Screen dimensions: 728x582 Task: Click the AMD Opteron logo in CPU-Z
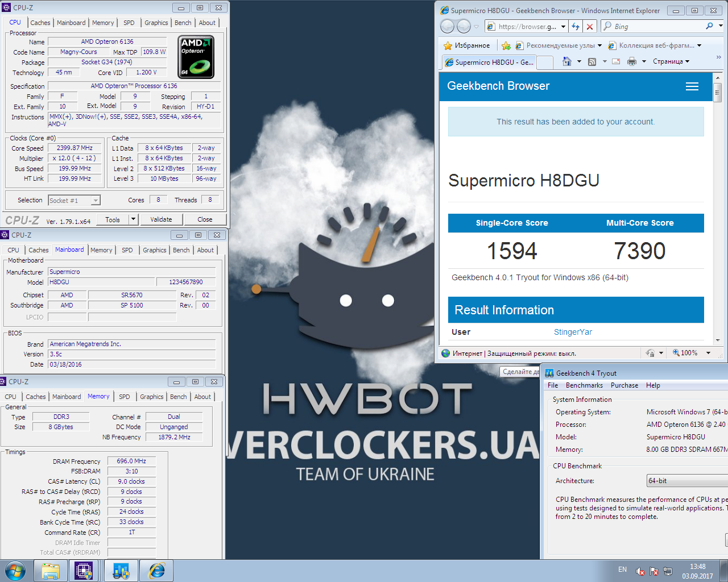tap(196, 57)
